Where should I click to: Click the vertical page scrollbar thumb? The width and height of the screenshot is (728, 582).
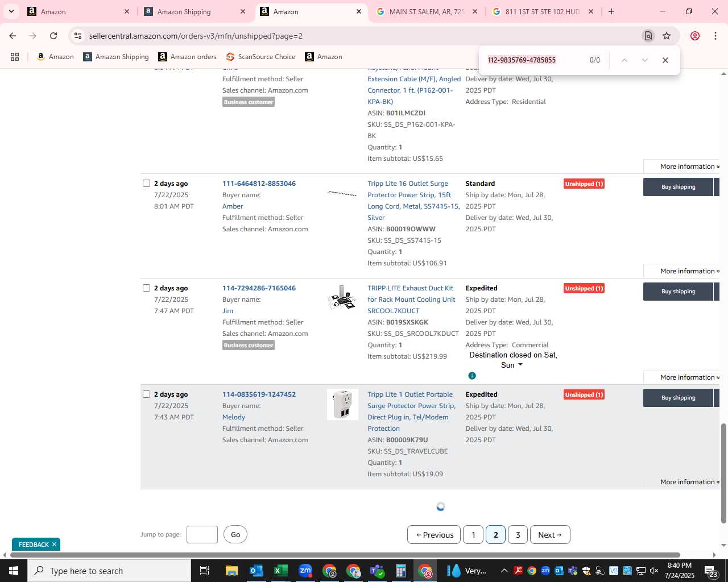click(723, 473)
